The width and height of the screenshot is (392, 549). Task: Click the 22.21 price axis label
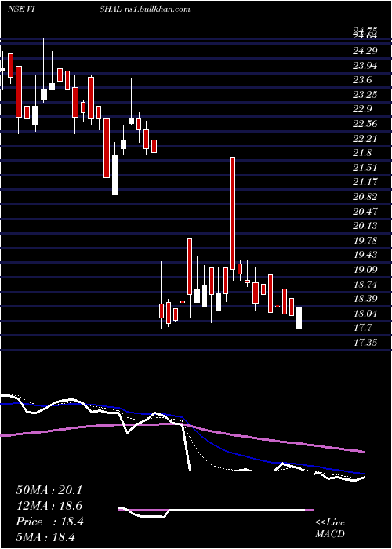pyautogui.click(x=365, y=139)
